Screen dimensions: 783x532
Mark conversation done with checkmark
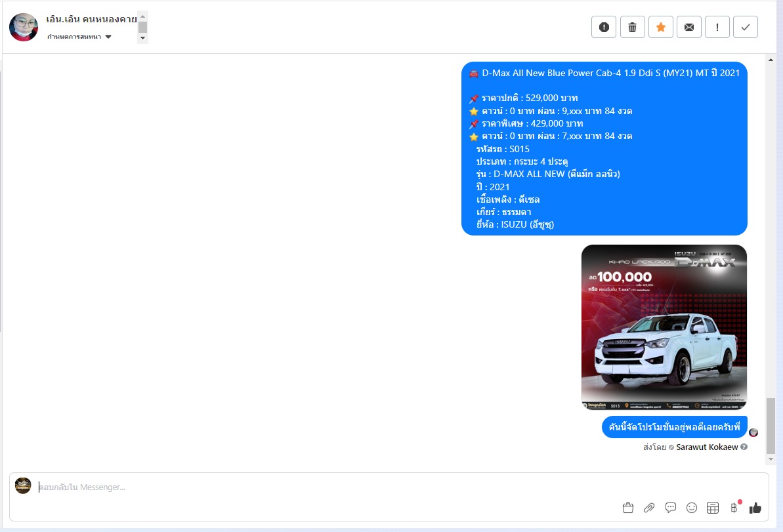coord(745,27)
